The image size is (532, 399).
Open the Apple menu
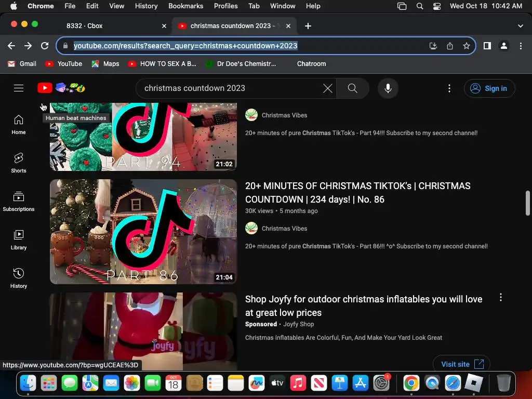[13, 6]
